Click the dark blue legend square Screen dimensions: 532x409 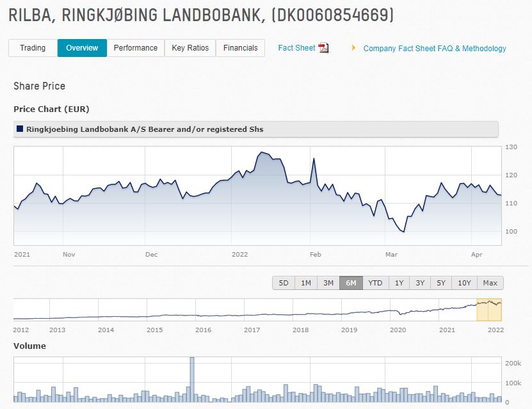[x=20, y=129]
